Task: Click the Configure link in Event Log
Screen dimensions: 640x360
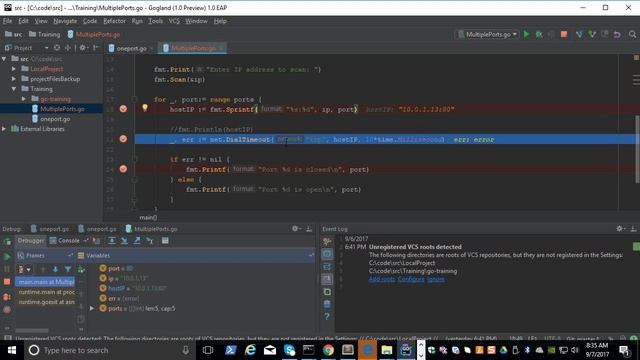Action: pyautogui.click(x=411, y=279)
